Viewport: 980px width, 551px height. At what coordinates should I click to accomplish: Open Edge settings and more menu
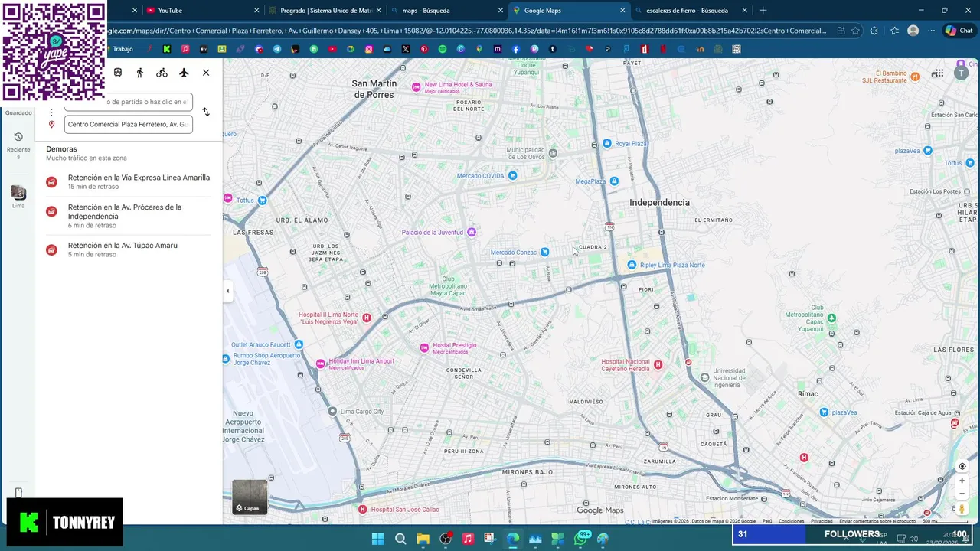pos(931,31)
